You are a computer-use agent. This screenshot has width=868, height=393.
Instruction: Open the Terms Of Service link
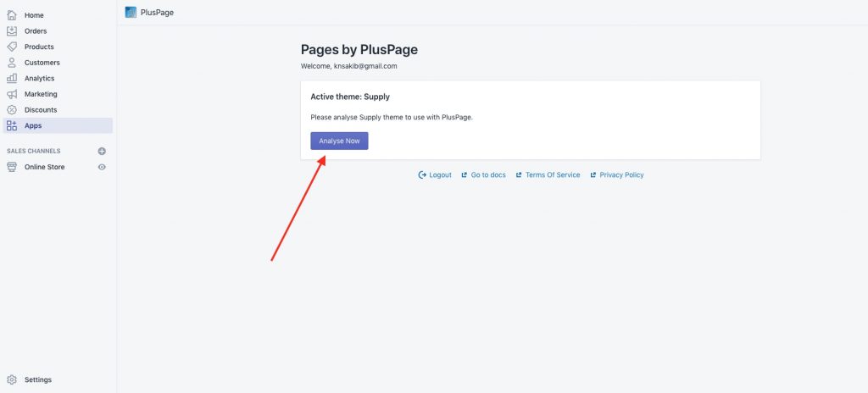pyautogui.click(x=553, y=175)
